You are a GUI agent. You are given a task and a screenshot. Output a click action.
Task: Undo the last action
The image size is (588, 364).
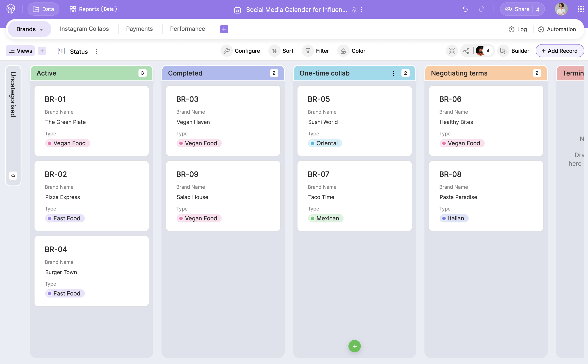tap(465, 9)
